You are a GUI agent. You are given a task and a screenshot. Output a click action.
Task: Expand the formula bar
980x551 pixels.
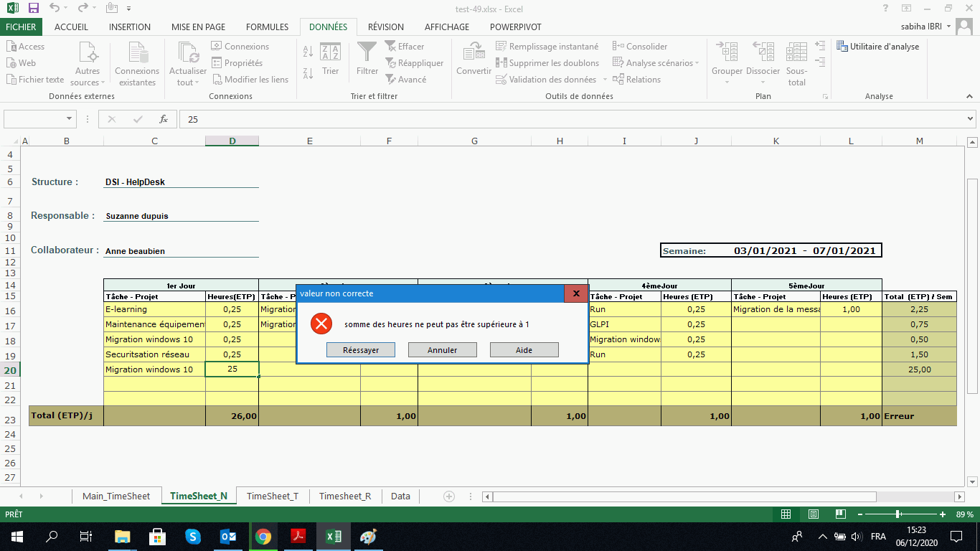click(971, 119)
